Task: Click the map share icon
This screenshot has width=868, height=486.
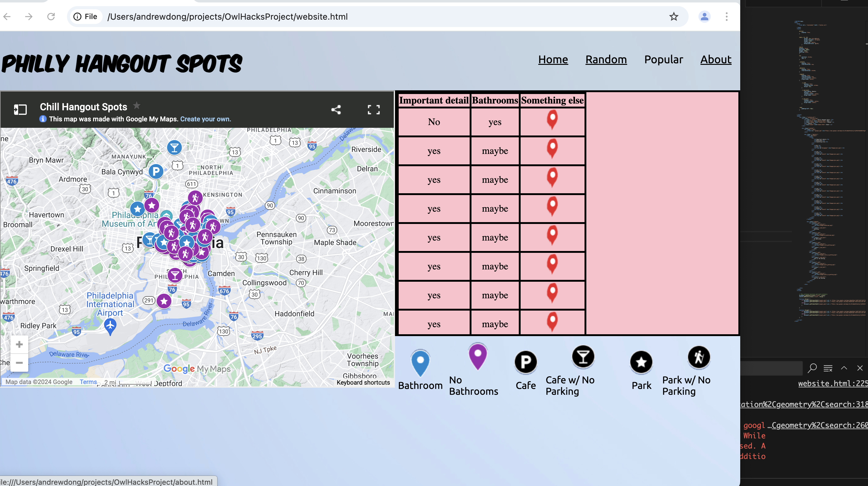Action: pyautogui.click(x=336, y=110)
